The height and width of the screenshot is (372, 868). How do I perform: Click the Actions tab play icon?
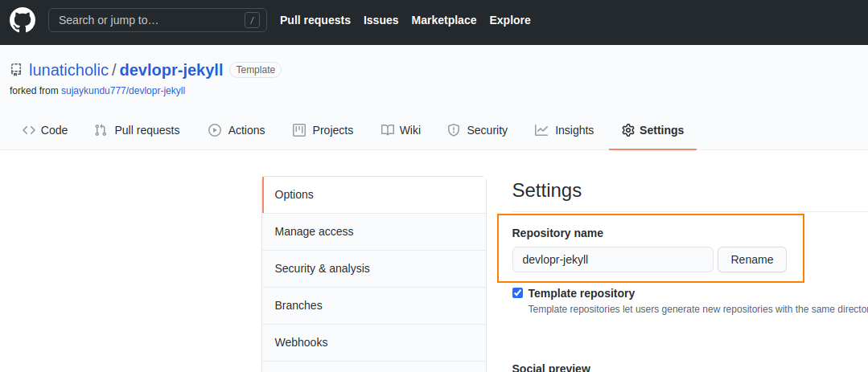click(215, 130)
